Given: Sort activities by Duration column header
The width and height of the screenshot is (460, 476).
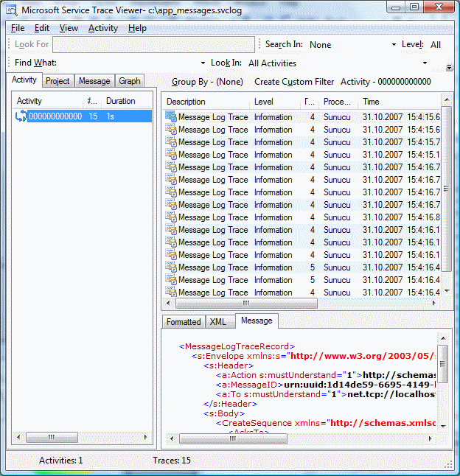Looking at the screenshot, I should click(x=125, y=101).
